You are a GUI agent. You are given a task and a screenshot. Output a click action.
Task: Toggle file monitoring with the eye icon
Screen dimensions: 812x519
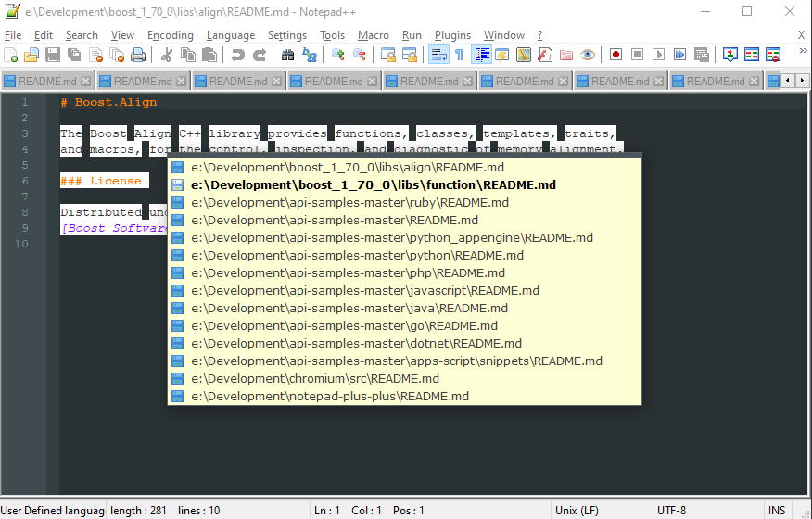click(x=588, y=55)
